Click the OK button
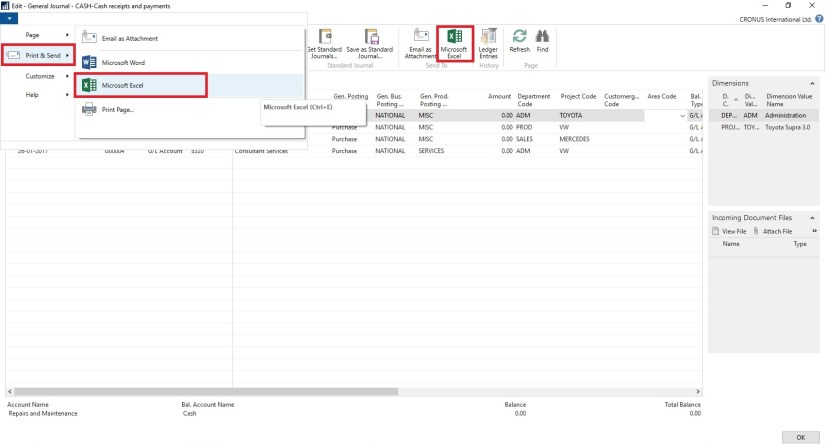The height and width of the screenshot is (448, 825). (x=800, y=437)
